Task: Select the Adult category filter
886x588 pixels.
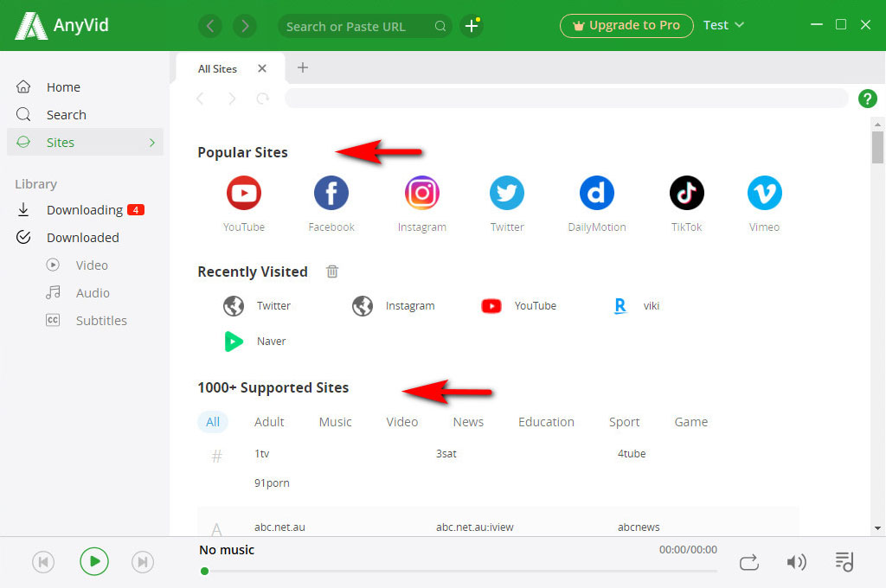Action: [x=269, y=422]
